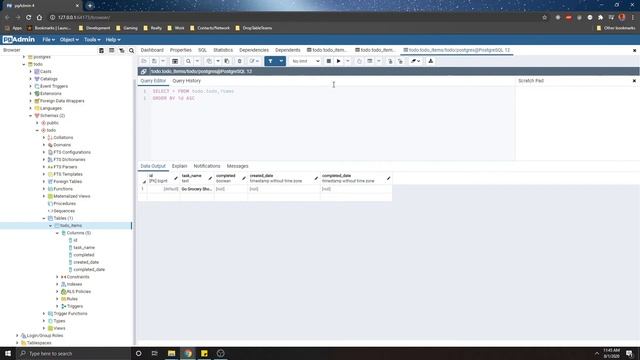Click the Save file toolbar icon
The width and height of the screenshot is (640, 360).
(154, 61)
